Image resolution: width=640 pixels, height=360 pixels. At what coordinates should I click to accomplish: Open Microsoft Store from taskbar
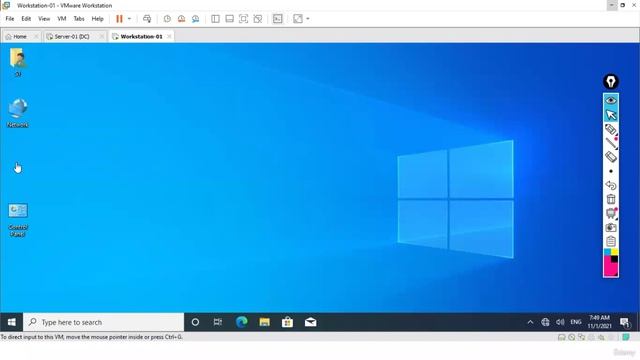coord(287,322)
